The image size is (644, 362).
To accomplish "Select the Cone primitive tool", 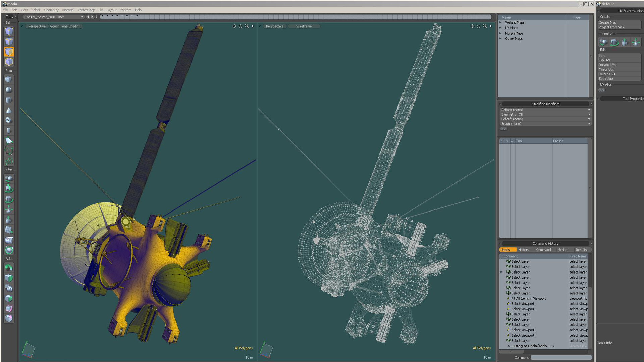I will (x=9, y=110).
